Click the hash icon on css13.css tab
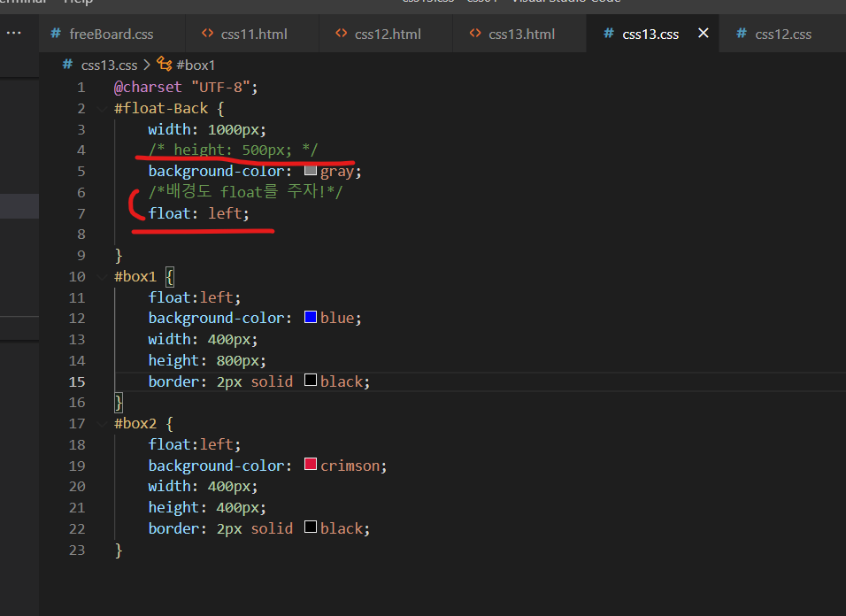Viewport: 846px width, 616px height. pos(609,34)
